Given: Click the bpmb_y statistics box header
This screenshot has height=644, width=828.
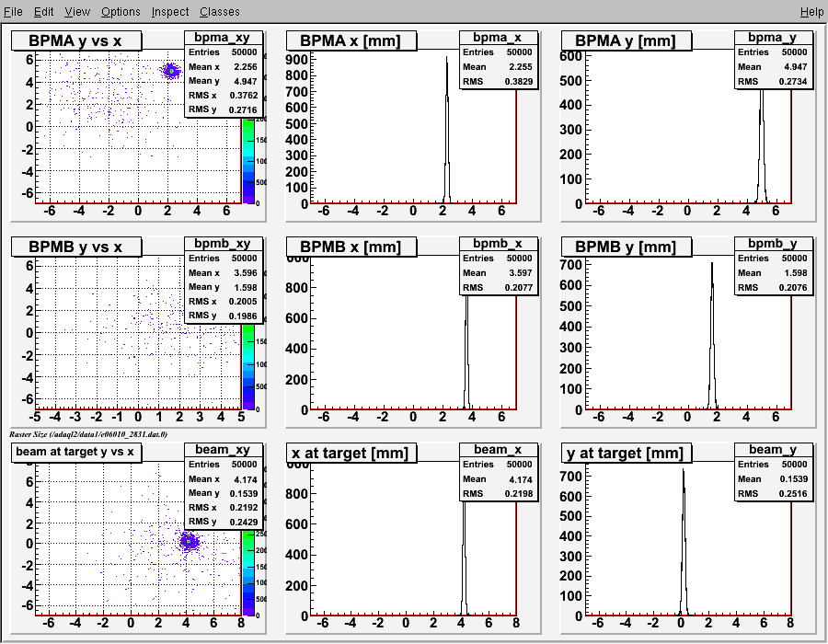Looking at the screenshot, I should [773, 244].
